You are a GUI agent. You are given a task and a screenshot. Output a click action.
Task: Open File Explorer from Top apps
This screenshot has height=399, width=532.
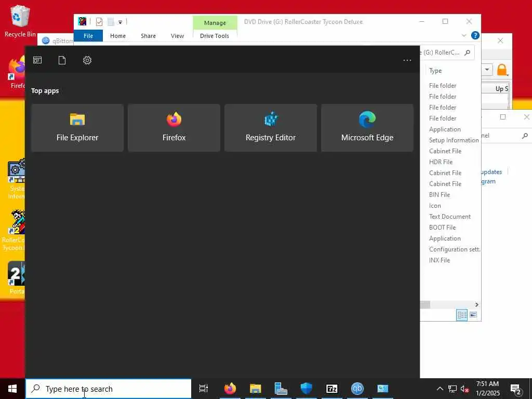(x=77, y=128)
